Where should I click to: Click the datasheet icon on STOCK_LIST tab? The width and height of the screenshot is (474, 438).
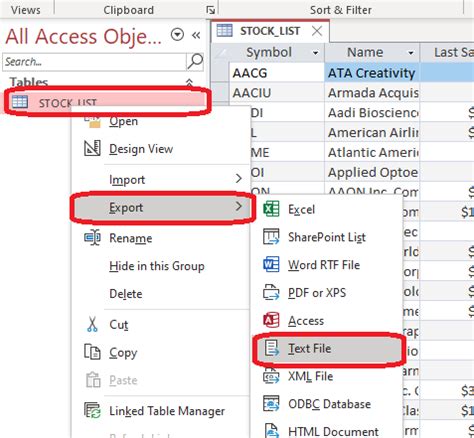click(x=224, y=30)
